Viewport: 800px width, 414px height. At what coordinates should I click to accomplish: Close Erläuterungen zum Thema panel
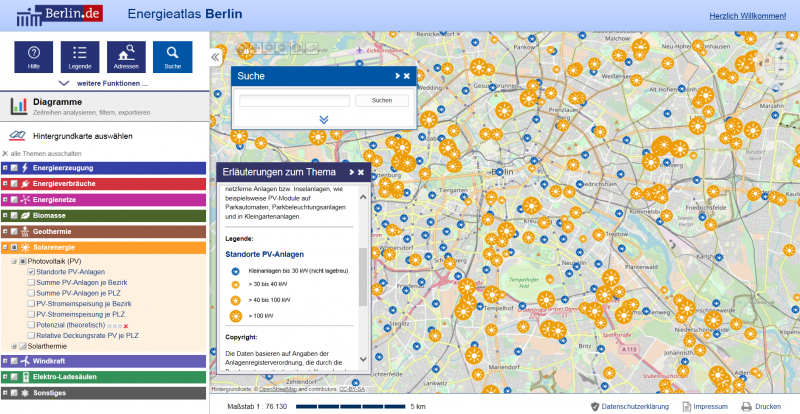tap(361, 173)
